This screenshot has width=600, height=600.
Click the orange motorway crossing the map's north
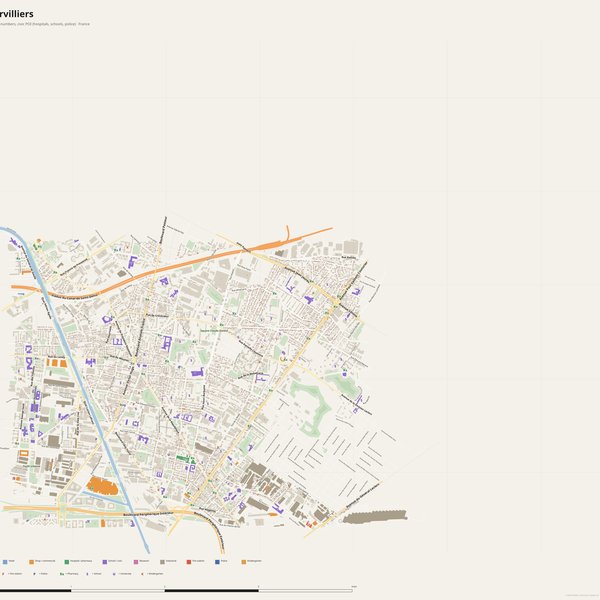pos(172,267)
